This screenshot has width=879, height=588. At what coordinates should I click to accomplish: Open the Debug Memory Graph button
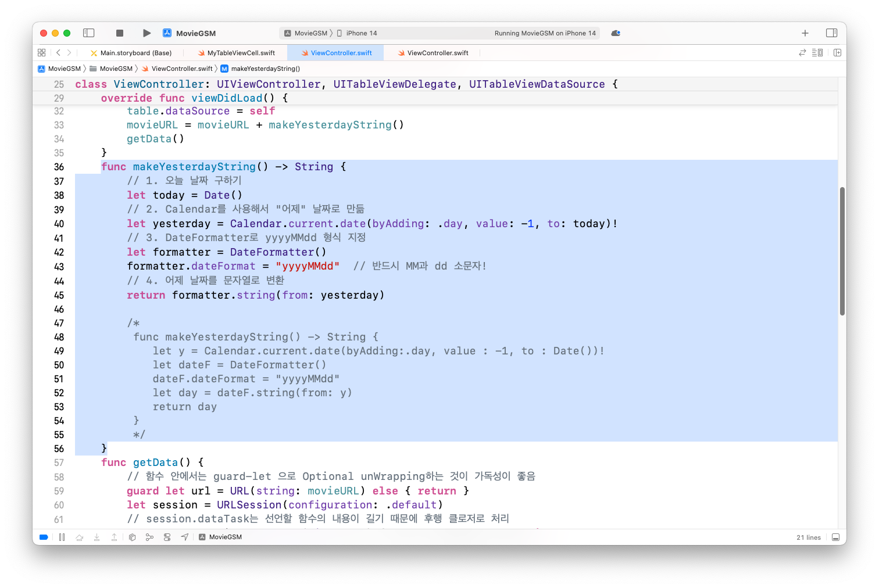(x=149, y=537)
